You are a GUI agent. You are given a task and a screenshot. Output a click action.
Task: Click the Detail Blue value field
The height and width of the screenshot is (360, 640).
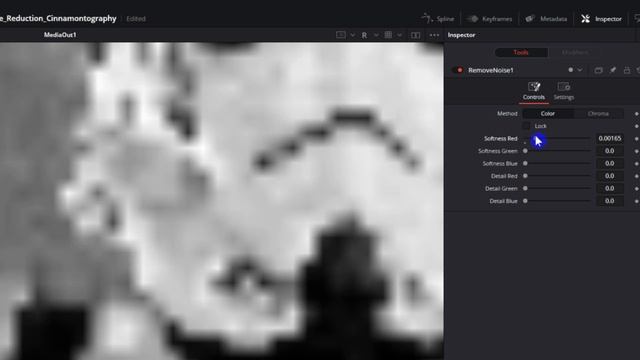coord(610,201)
